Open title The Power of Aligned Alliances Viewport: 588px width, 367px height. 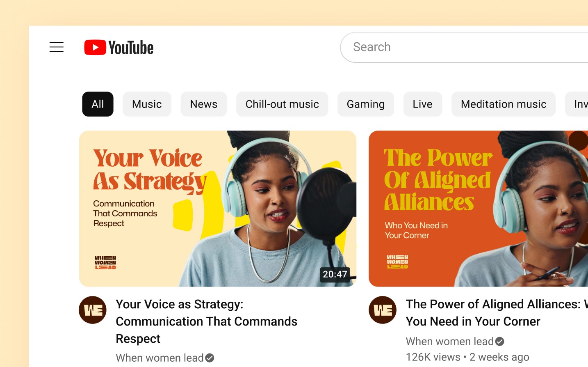497,313
